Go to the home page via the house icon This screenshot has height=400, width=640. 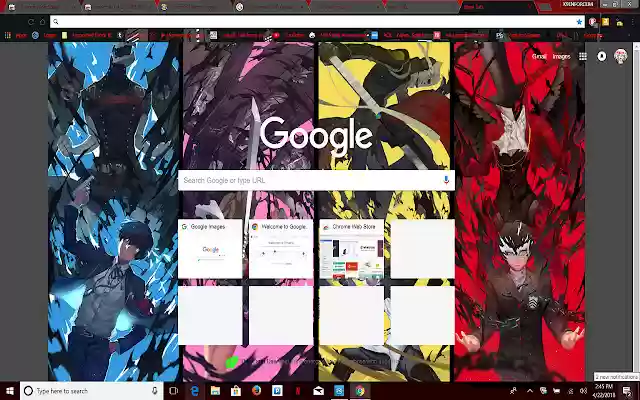pyautogui.click(x=42, y=22)
